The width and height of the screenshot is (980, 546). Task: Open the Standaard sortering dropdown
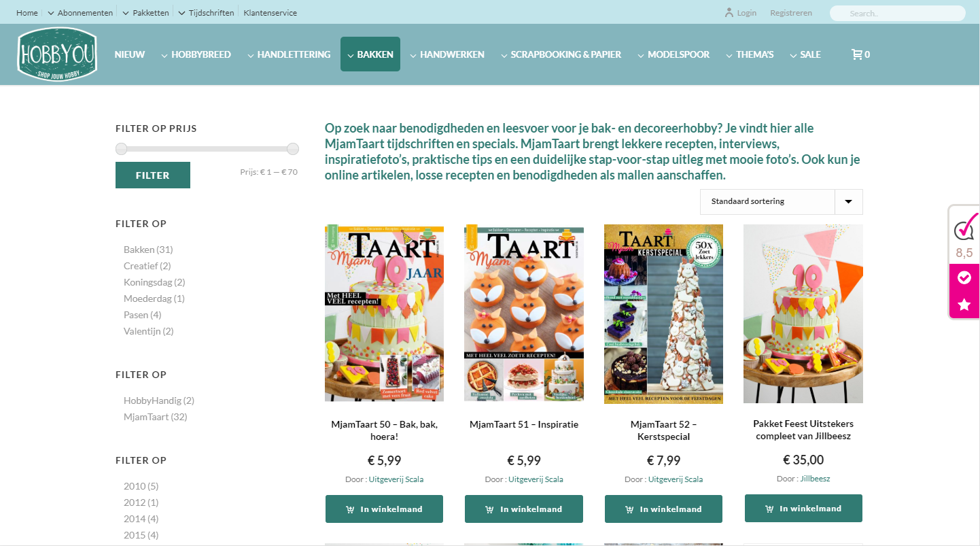click(x=781, y=201)
